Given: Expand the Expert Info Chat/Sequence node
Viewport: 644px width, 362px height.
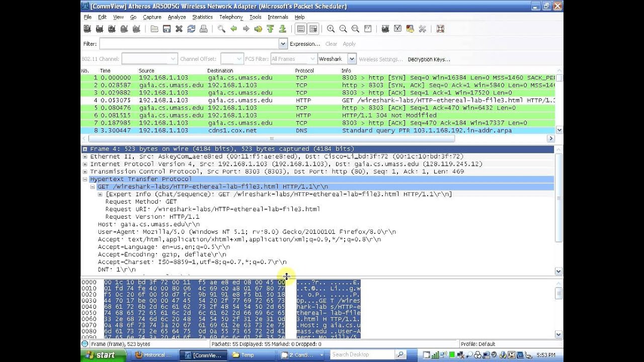Looking at the screenshot, I should [100, 194].
